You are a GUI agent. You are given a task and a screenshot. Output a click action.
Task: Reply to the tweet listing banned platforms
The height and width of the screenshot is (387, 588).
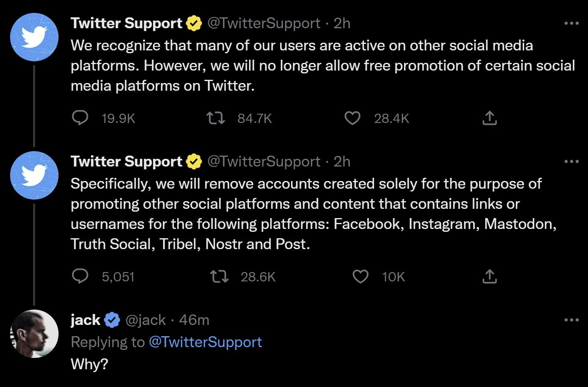[x=80, y=277]
